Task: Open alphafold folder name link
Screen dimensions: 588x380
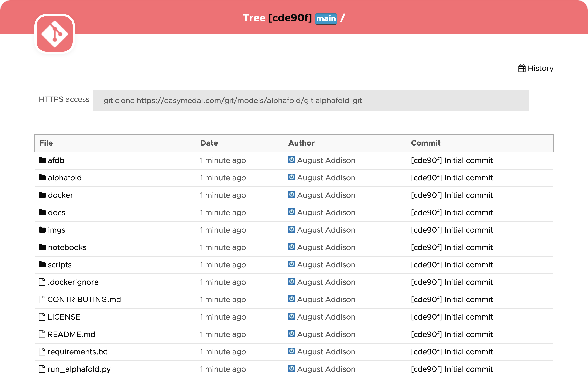Action: 65,178
